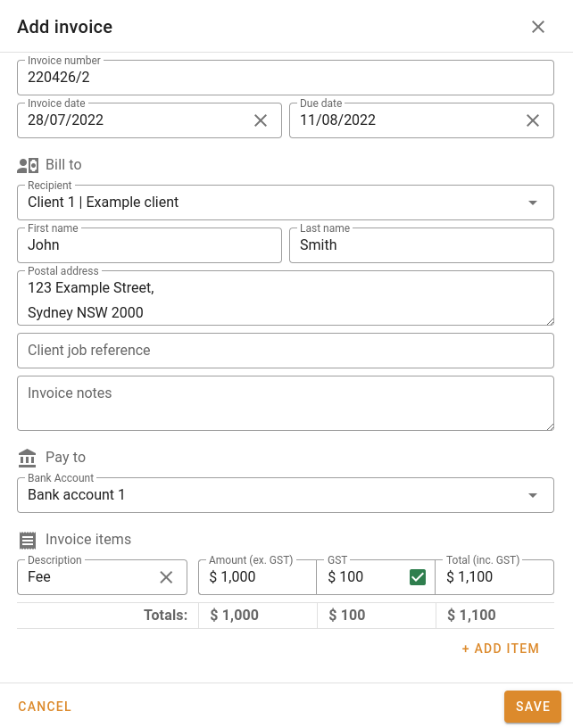573x728 pixels.
Task: Clear the Fee description item
Action: pyautogui.click(x=166, y=576)
